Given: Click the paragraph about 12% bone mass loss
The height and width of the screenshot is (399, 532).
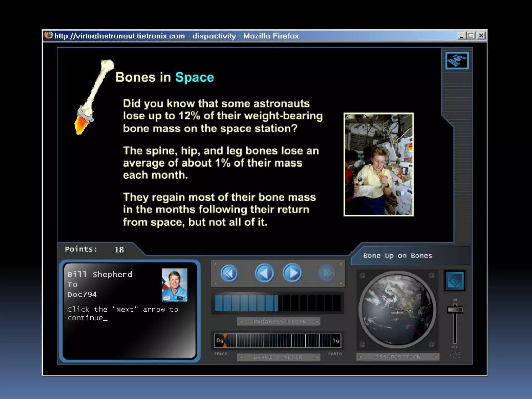Looking at the screenshot, I should [x=223, y=116].
